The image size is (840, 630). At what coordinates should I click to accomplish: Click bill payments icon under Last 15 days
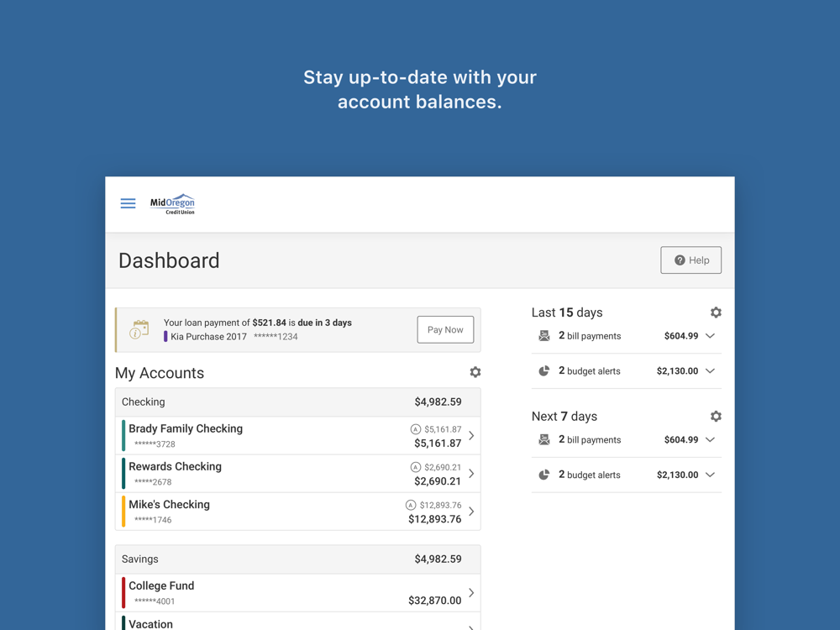coord(544,336)
